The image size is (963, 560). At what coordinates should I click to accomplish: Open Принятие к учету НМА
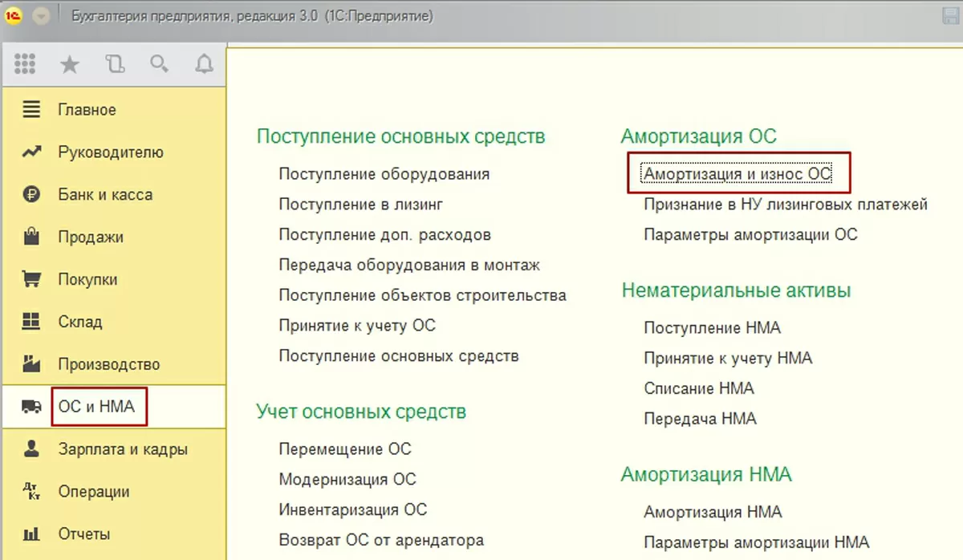[728, 359]
